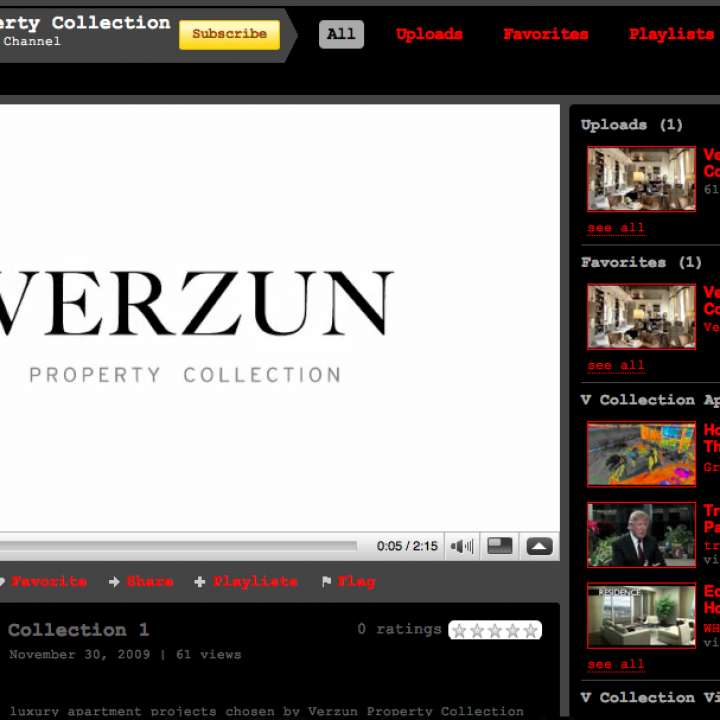Open the Uploads tab
This screenshot has height=720, width=720.
pos(429,34)
